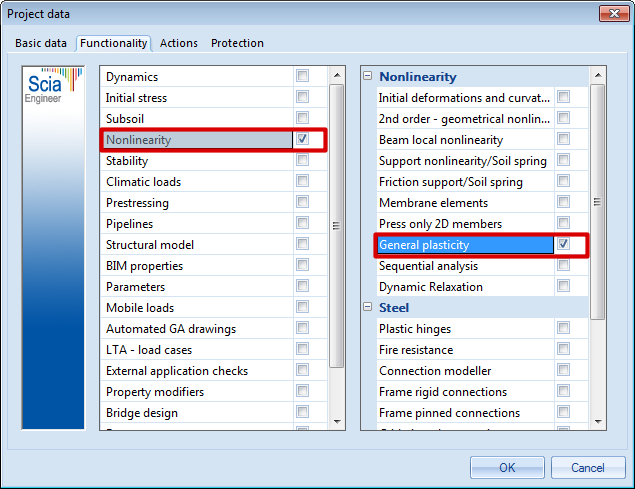Image resolution: width=635 pixels, height=489 pixels.
Task: Collapse the Nonlinearity group
Action: 367,77
